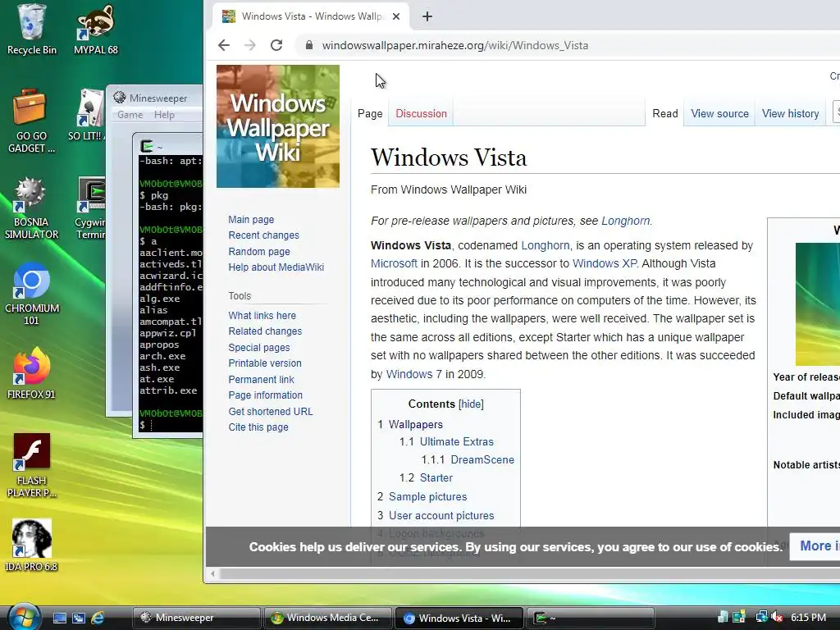Open the Game menu in Minesweeper

pyautogui.click(x=130, y=115)
